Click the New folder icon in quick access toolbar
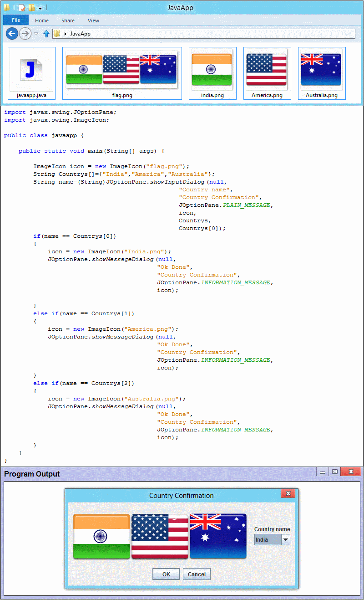Screen dimensions: 364x600 pyautogui.click(x=32, y=8)
